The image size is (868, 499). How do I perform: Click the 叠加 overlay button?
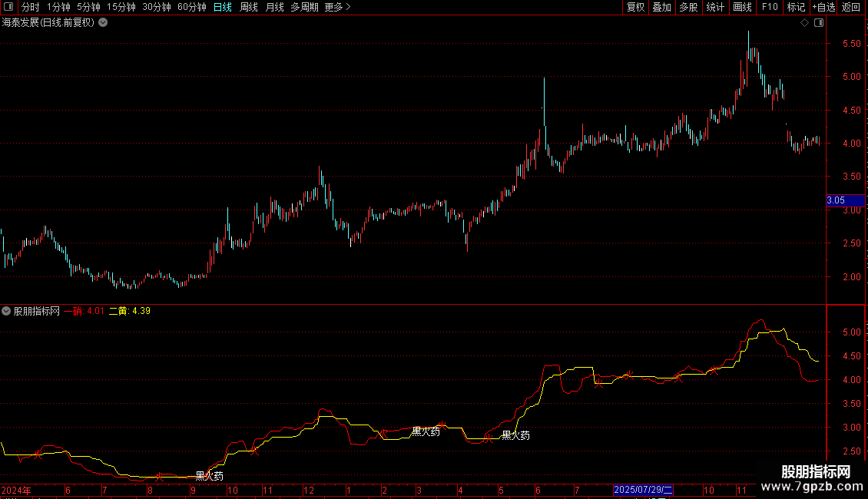[661, 7]
